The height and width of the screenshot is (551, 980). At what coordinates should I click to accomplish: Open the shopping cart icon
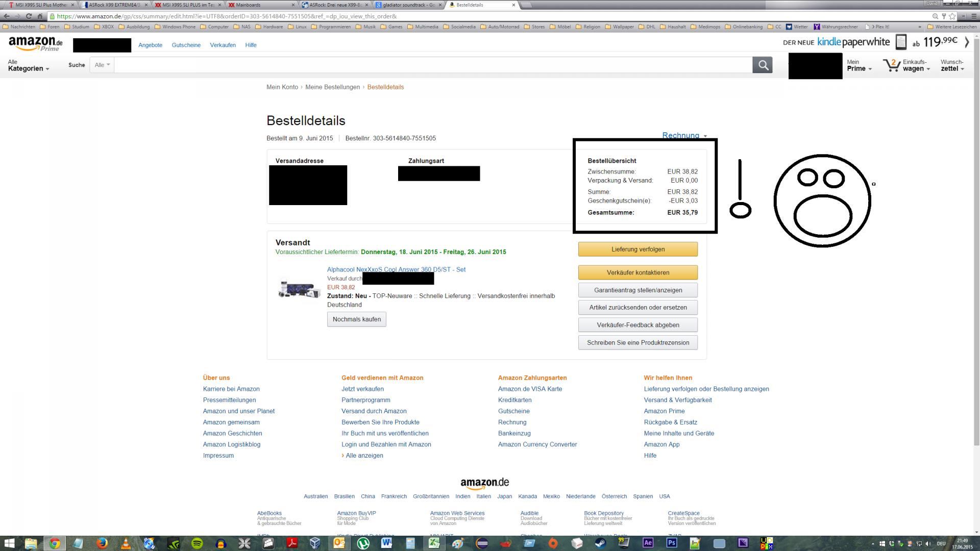click(892, 65)
